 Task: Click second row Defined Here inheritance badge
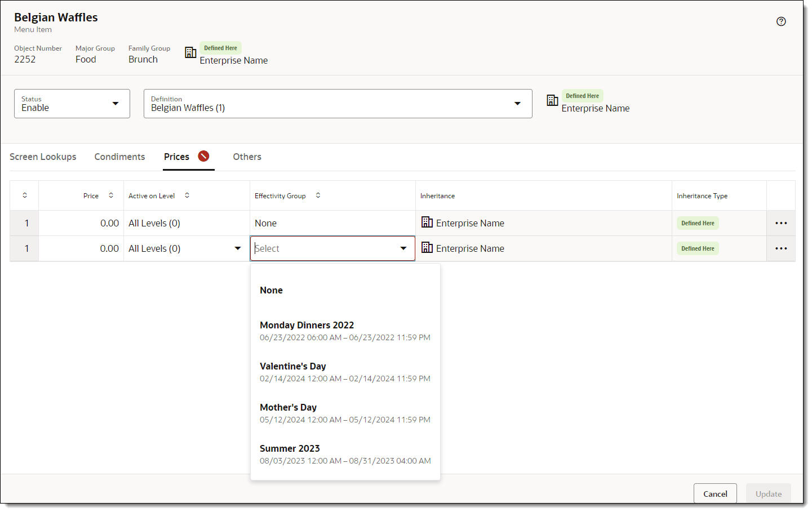tap(698, 248)
